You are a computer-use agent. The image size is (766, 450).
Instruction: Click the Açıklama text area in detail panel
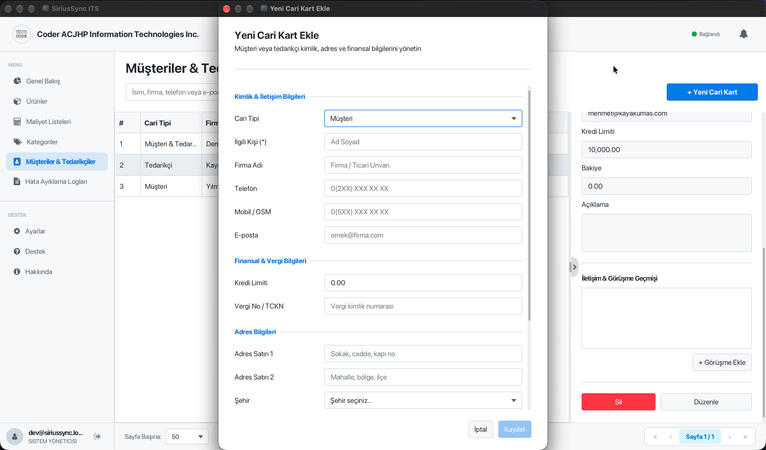666,233
